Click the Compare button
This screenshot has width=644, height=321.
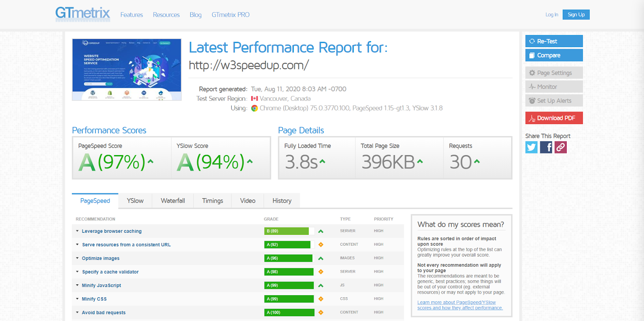pyautogui.click(x=554, y=55)
